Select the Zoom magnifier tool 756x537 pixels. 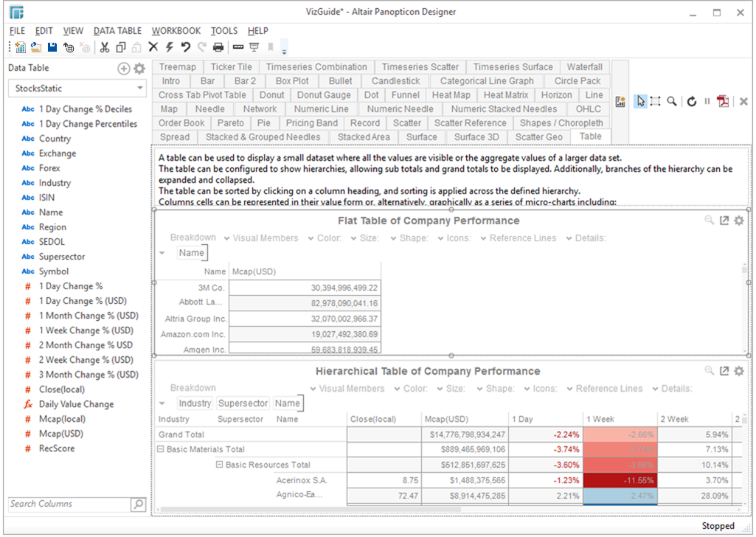[672, 102]
